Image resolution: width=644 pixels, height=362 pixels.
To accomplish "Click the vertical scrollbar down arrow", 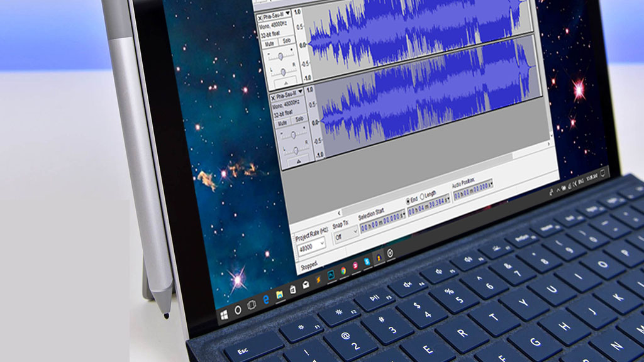I will 551,136.
